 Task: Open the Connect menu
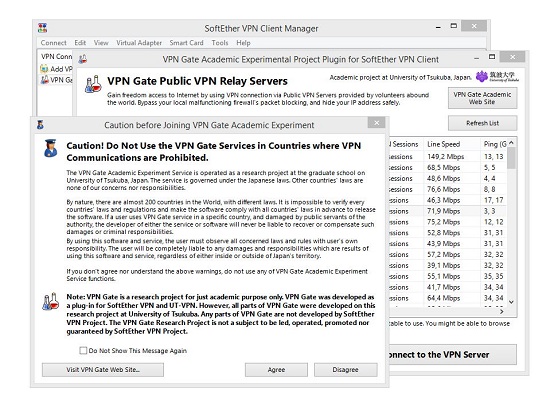coord(53,43)
